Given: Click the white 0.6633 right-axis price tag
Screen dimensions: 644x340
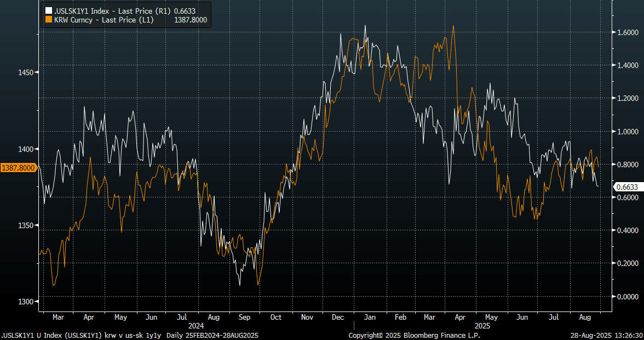Looking at the screenshot, I should (x=628, y=187).
